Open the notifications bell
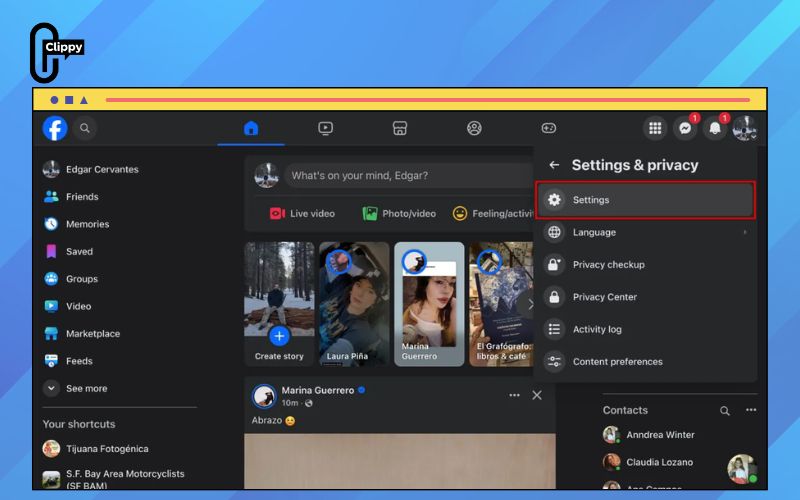800x500 pixels. click(715, 128)
